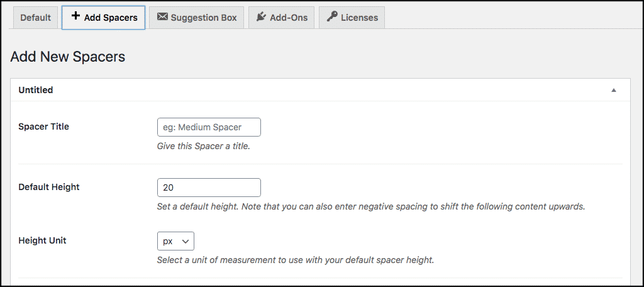Viewport: 644px width, 287px height.
Task: Select the Add Spacers tab label
Action: coord(111,18)
